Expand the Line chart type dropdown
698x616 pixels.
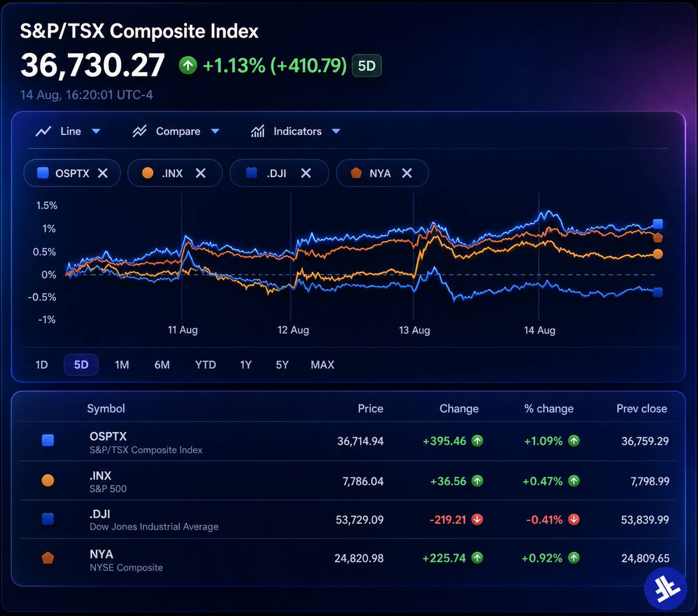pos(96,131)
